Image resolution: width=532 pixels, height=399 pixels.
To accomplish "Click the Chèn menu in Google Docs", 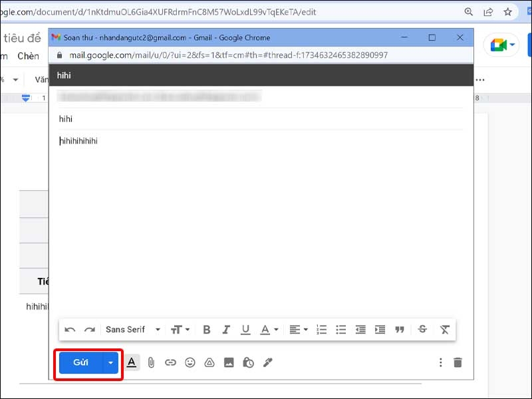I will [x=28, y=57].
